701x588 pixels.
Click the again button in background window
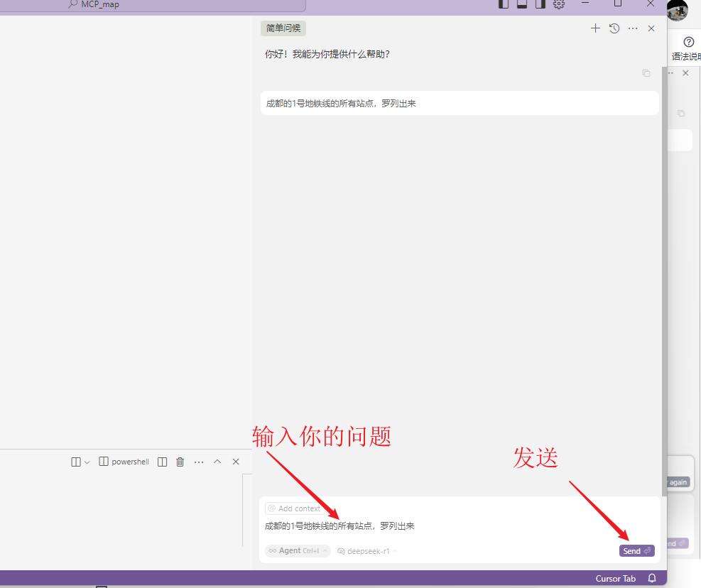678,482
